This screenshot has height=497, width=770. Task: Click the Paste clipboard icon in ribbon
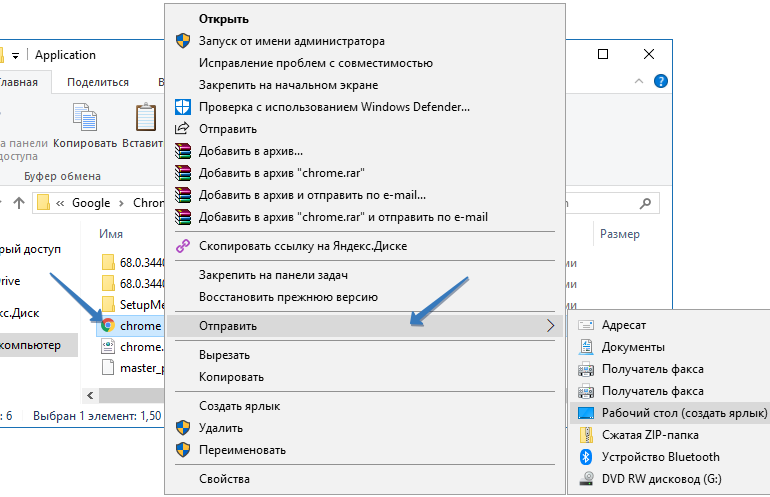tap(146, 120)
